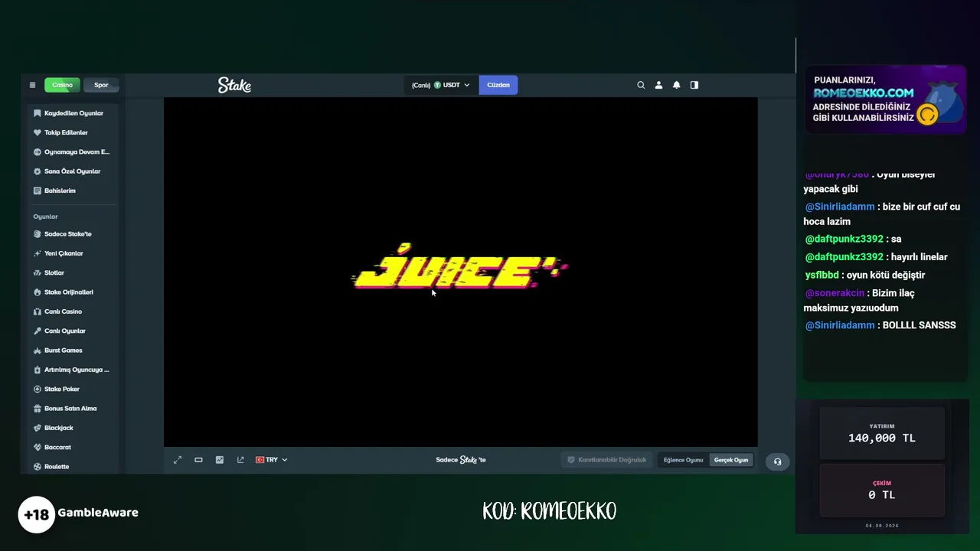980x551 pixels.
Task: Open the live support headset button
Action: pos(777,461)
